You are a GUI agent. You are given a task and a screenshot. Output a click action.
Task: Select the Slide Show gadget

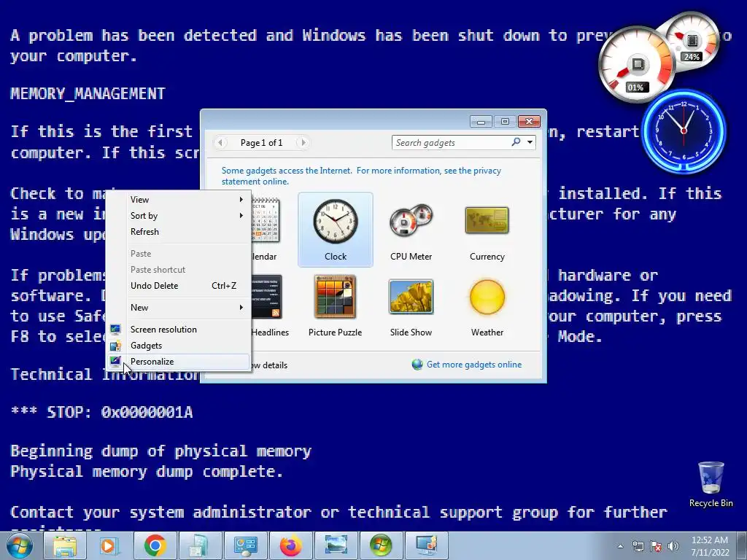coord(411,306)
